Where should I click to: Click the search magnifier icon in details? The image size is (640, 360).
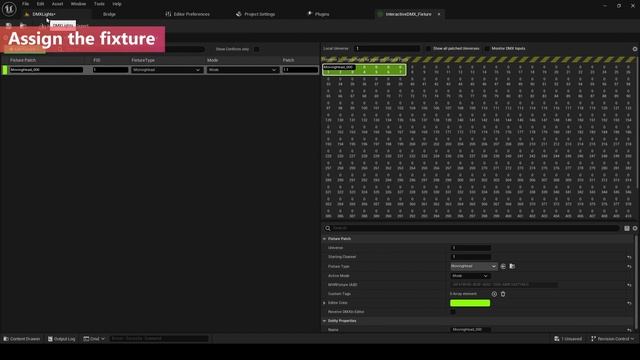[327, 228]
